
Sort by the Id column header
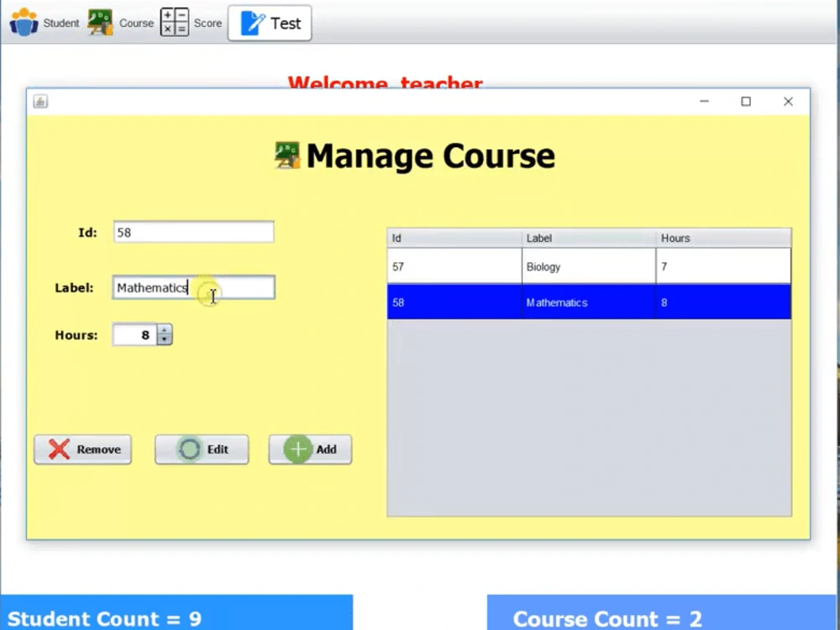tap(454, 238)
